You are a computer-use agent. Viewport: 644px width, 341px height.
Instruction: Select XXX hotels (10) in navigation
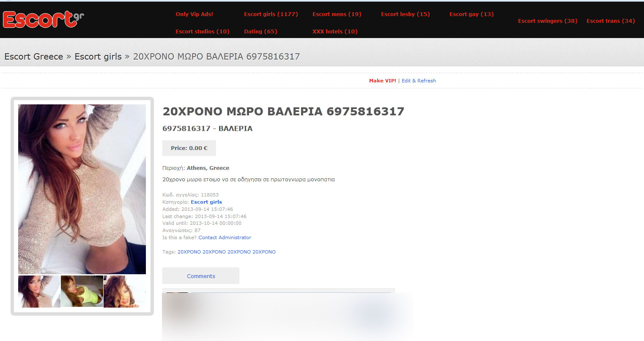(x=335, y=31)
